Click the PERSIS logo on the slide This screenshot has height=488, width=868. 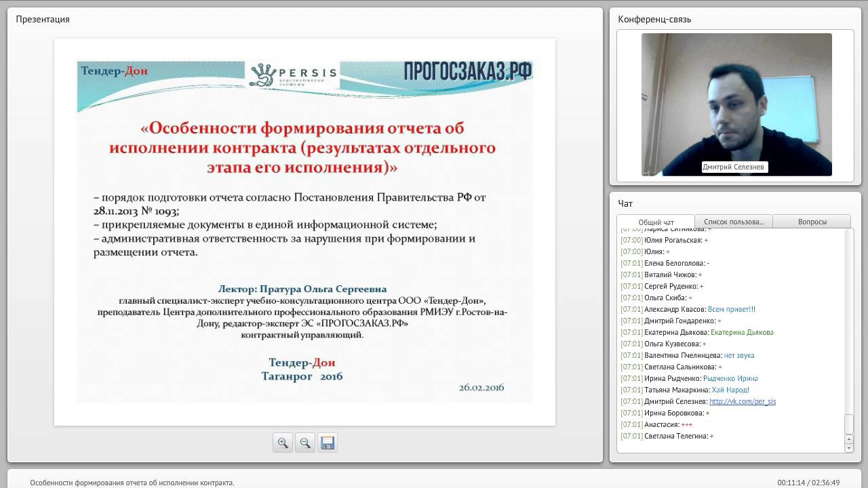coord(293,75)
